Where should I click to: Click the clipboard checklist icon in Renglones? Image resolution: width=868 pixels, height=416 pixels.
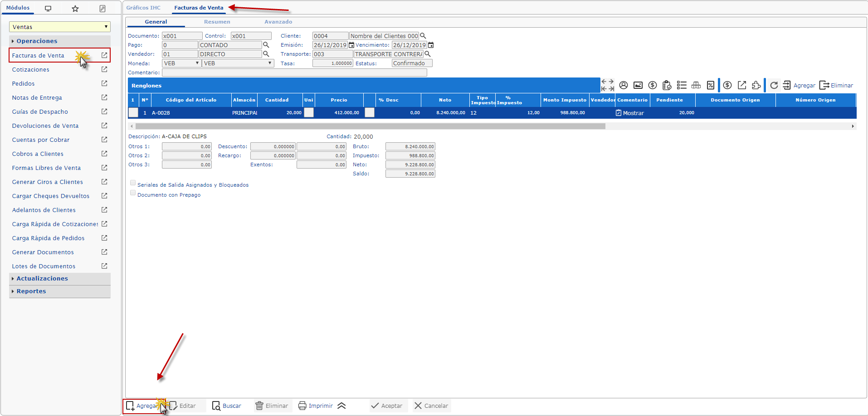coord(667,85)
